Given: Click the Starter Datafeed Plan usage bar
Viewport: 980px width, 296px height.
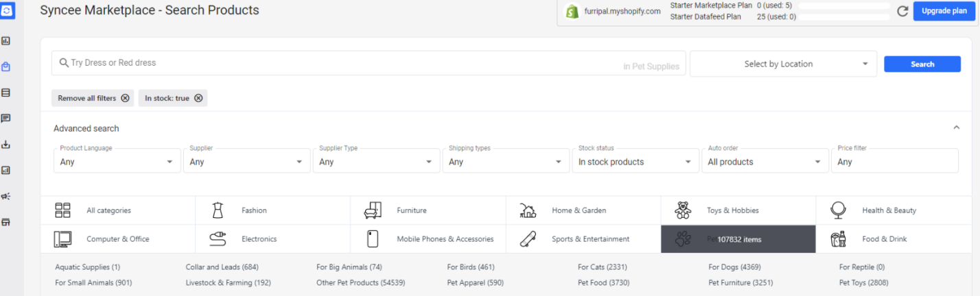Looking at the screenshot, I should click(844, 16).
